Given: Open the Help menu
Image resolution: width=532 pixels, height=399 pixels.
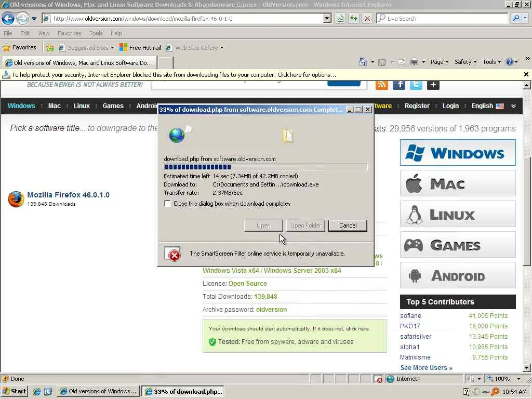Looking at the screenshot, I should pos(116,33).
